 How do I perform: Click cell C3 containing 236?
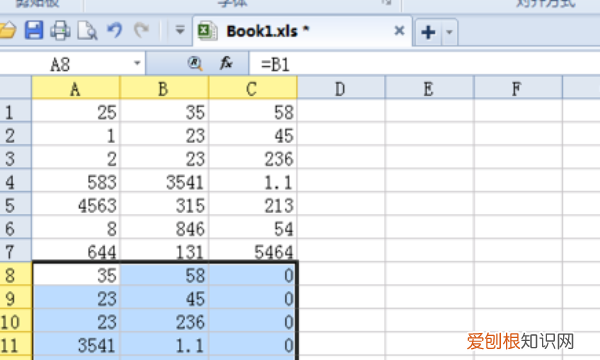[253, 158]
